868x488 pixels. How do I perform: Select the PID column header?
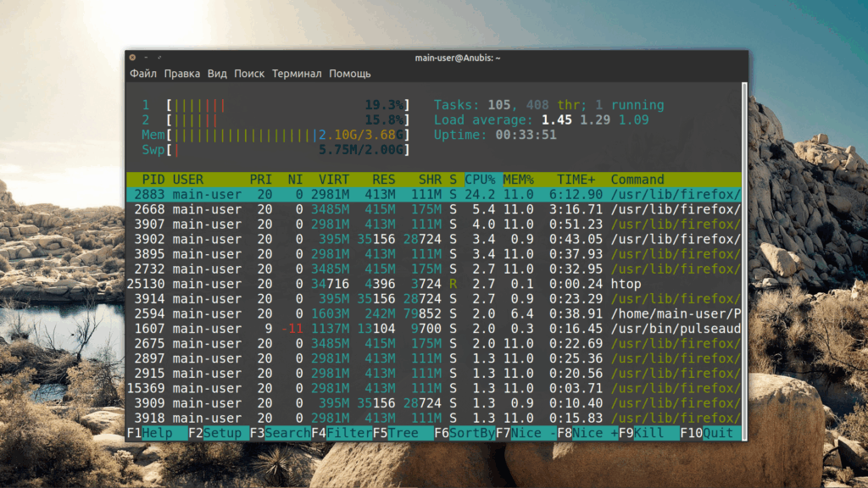pyautogui.click(x=153, y=180)
